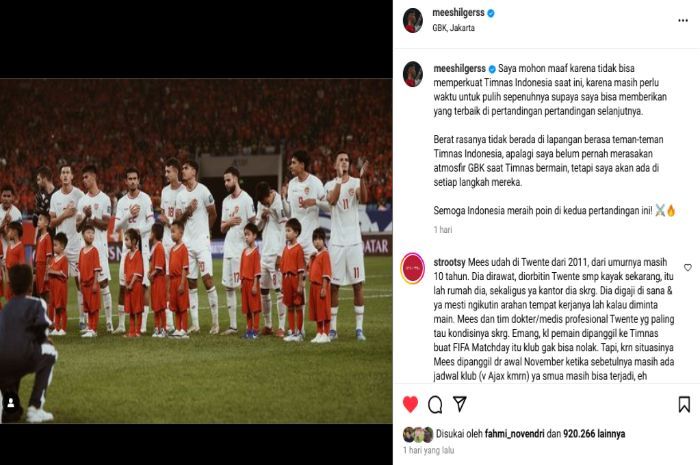700x465 pixels.
Task: Open meeshilgerss username in the caption
Action: (x=459, y=69)
